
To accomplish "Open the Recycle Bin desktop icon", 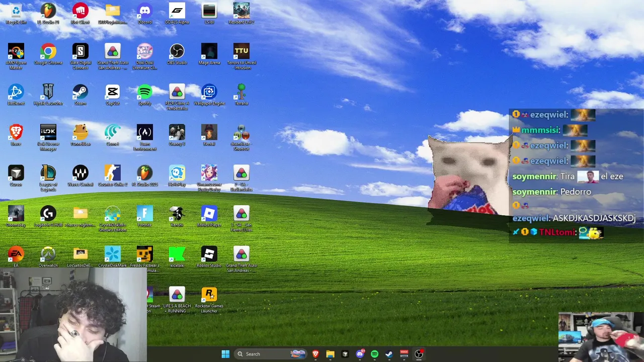I will (x=16, y=14).
